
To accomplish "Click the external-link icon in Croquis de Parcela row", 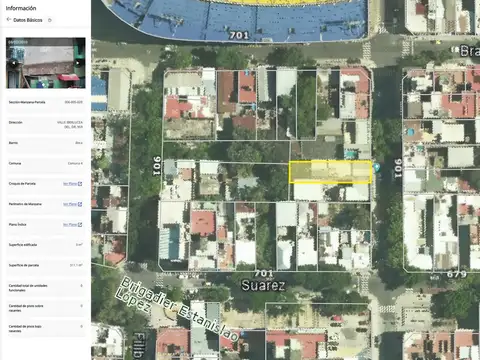I will pyautogui.click(x=80, y=184).
